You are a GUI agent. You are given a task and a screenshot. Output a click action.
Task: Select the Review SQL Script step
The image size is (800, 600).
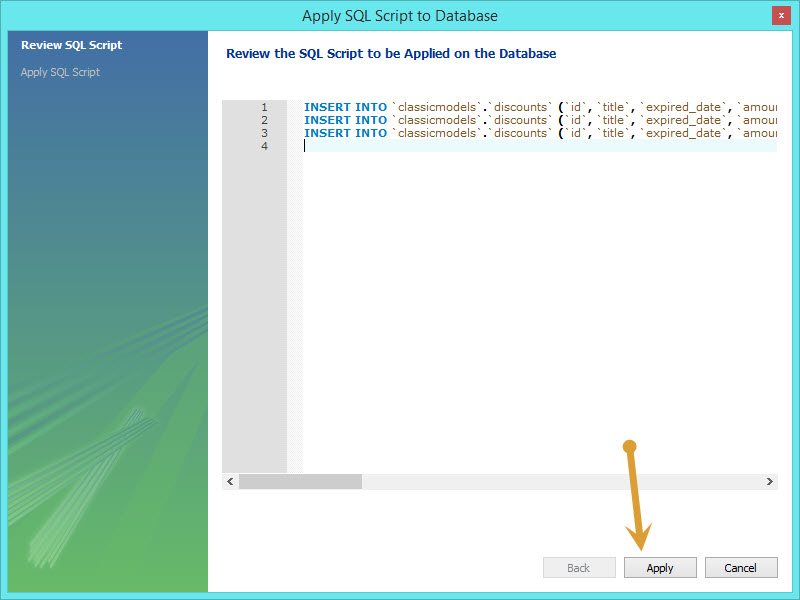[x=71, y=45]
